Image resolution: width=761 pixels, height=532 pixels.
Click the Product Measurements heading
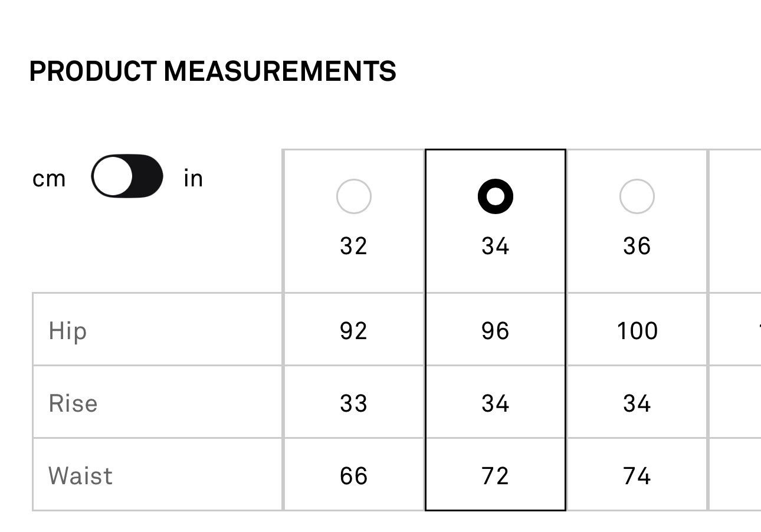point(213,71)
